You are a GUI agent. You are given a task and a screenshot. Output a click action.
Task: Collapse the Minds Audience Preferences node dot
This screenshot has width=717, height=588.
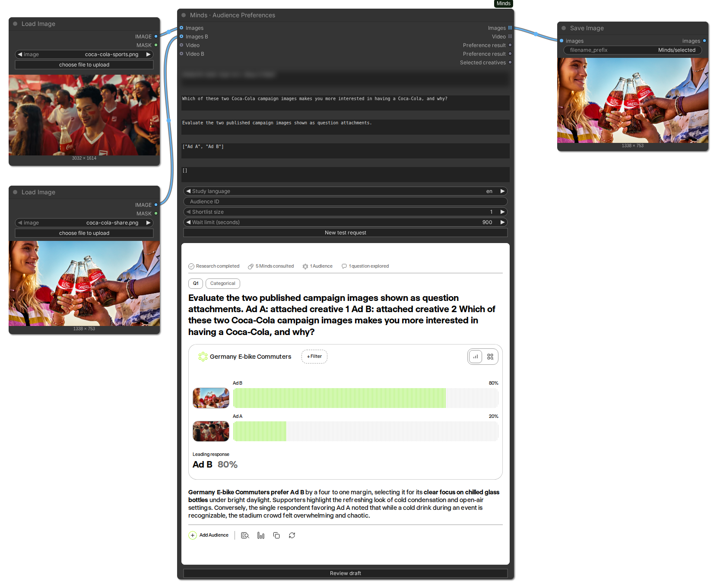coord(184,15)
